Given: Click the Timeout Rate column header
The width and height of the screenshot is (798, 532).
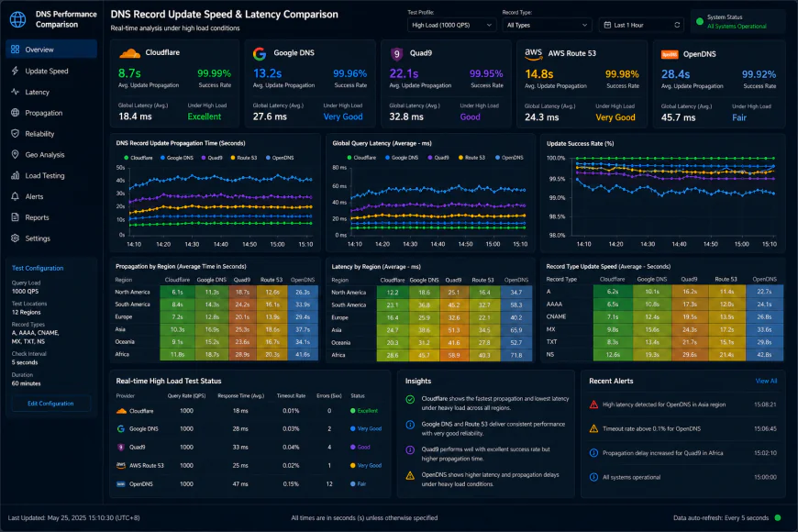Looking at the screenshot, I should pyautogui.click(x=291, y=395).
